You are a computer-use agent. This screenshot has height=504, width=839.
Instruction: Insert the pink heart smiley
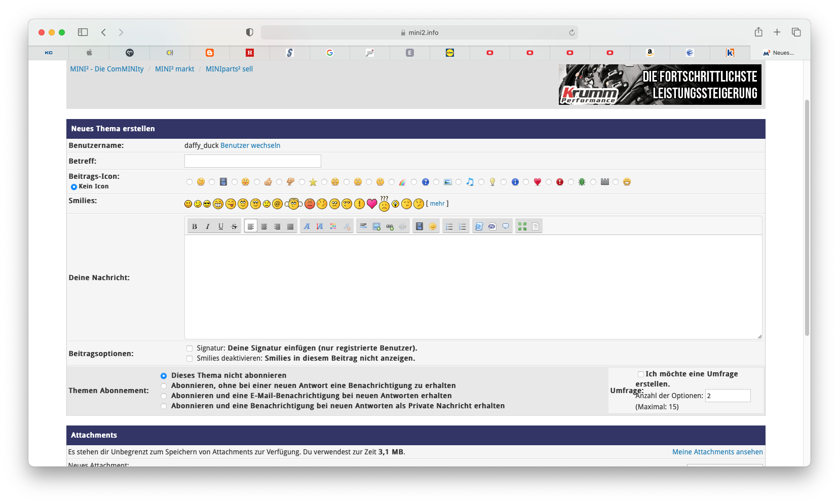point(372,204)
